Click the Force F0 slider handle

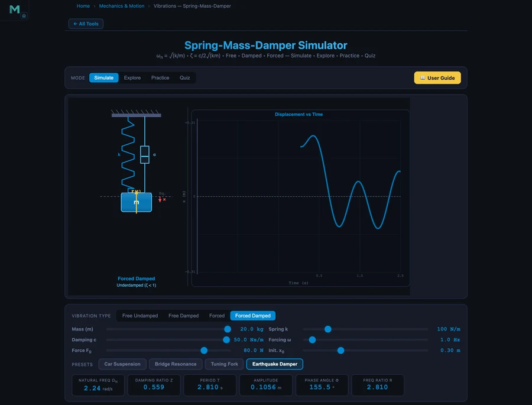tap(204, 351)
